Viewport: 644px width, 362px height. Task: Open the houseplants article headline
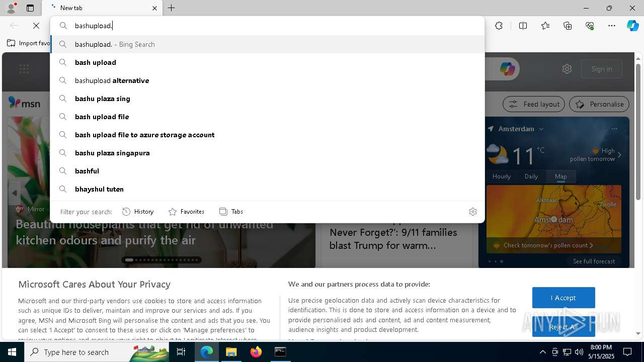click(144, 232)
